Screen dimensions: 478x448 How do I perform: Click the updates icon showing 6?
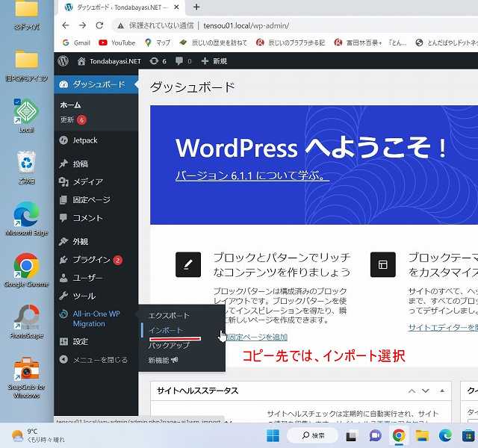pyautogui.click(x=158, y=60)
